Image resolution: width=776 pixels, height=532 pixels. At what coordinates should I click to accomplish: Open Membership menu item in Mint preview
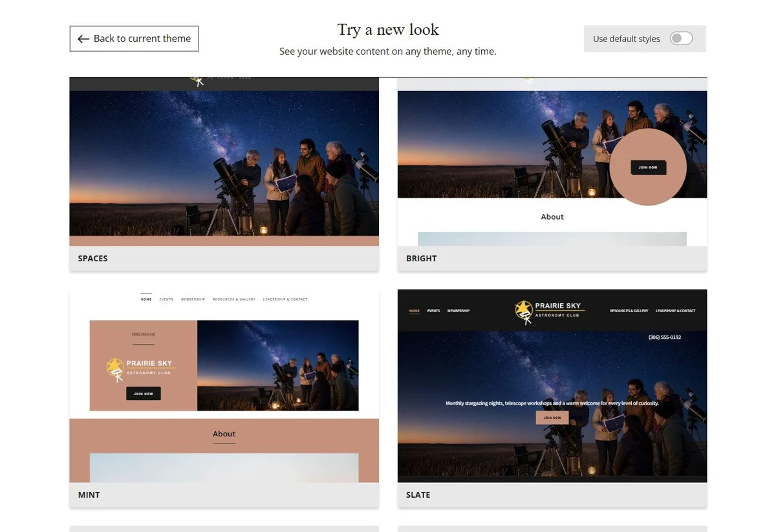[193, 299]
